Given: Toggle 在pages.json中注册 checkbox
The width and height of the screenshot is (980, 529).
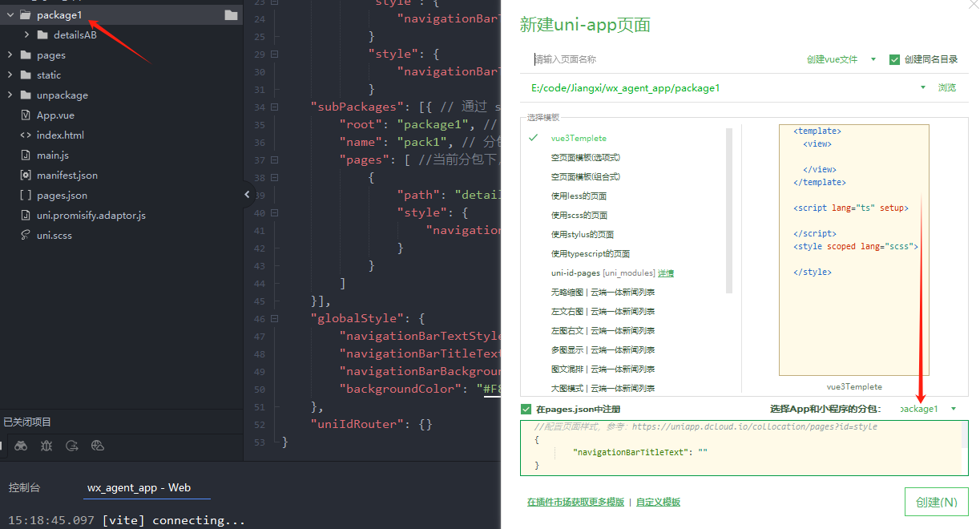Looking at the screenshot, I should point(526,409).
